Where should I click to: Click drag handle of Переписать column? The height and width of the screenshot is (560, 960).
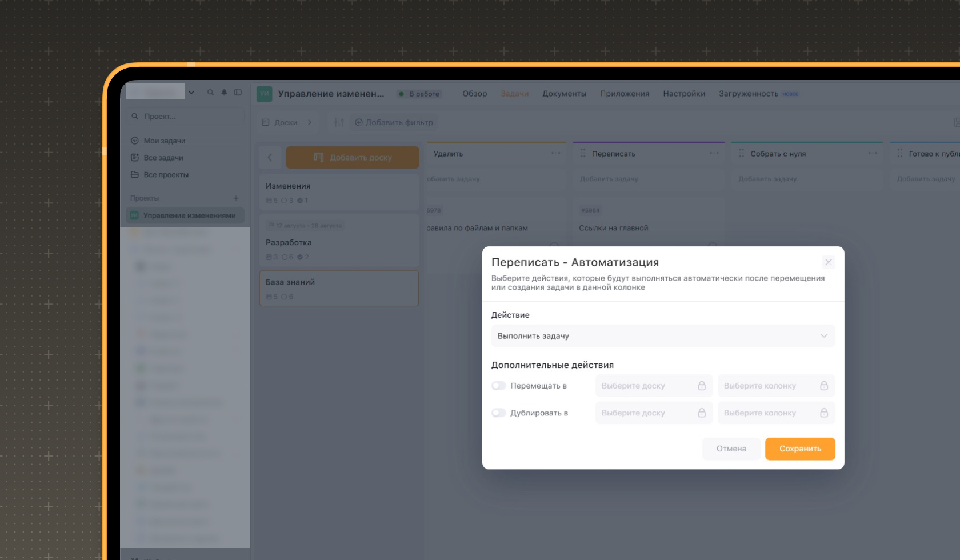[583, 153]
